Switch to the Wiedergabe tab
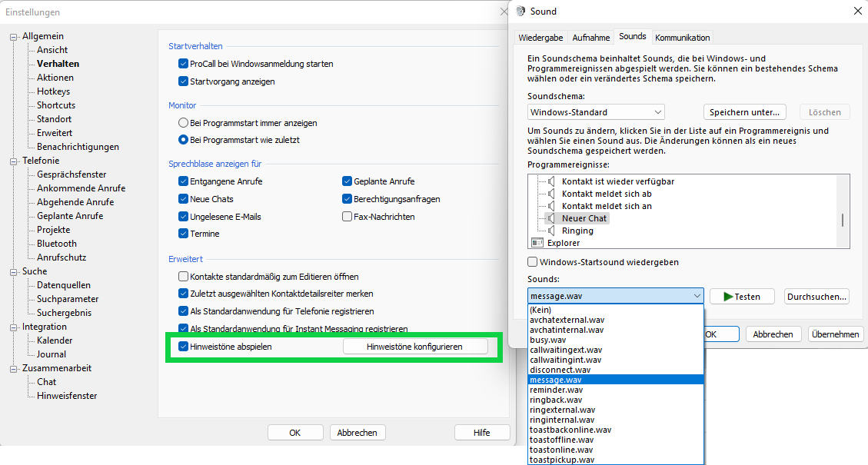 [540, 37]
